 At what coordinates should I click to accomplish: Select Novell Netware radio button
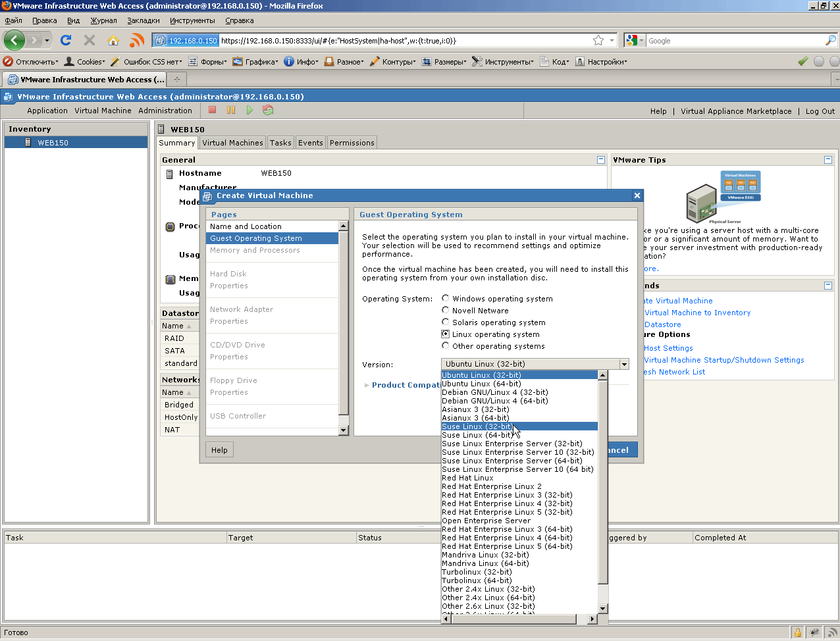pos(446,310)
